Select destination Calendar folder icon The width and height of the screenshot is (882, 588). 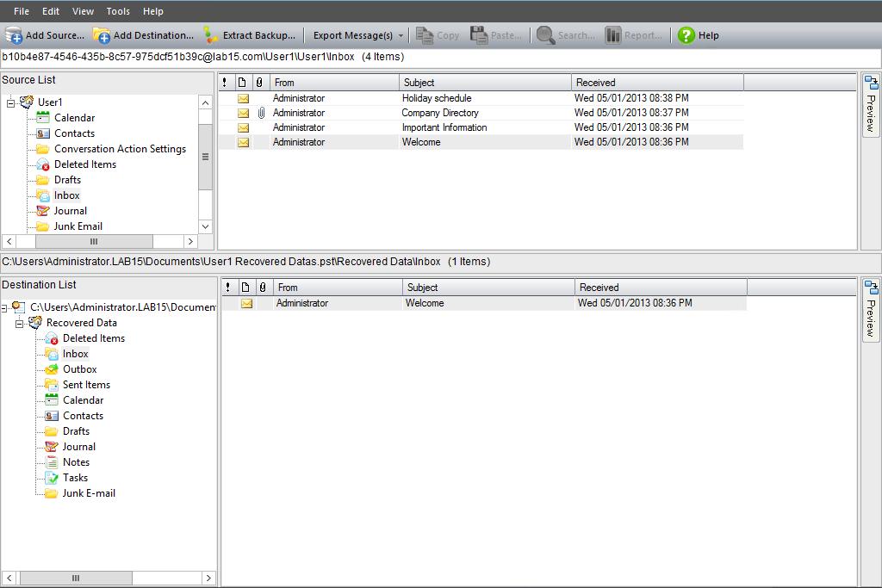pyautogui.click(x=52, y=400)
